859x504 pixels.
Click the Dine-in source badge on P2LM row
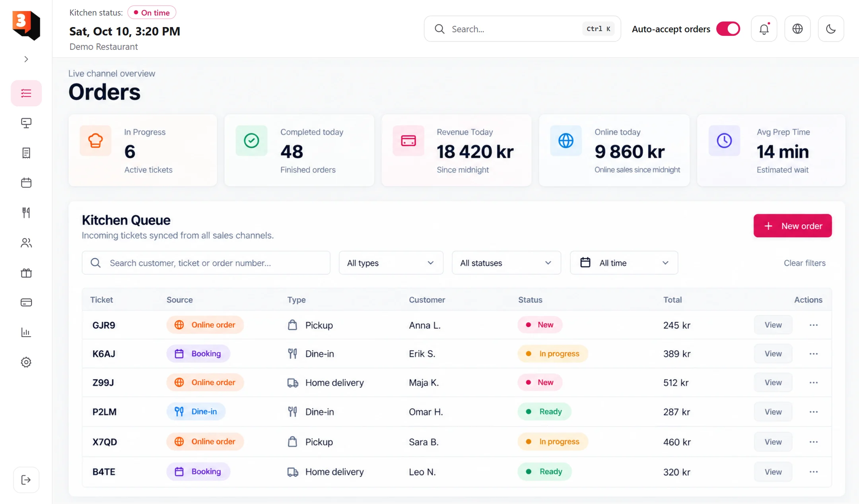coord(196,411)
